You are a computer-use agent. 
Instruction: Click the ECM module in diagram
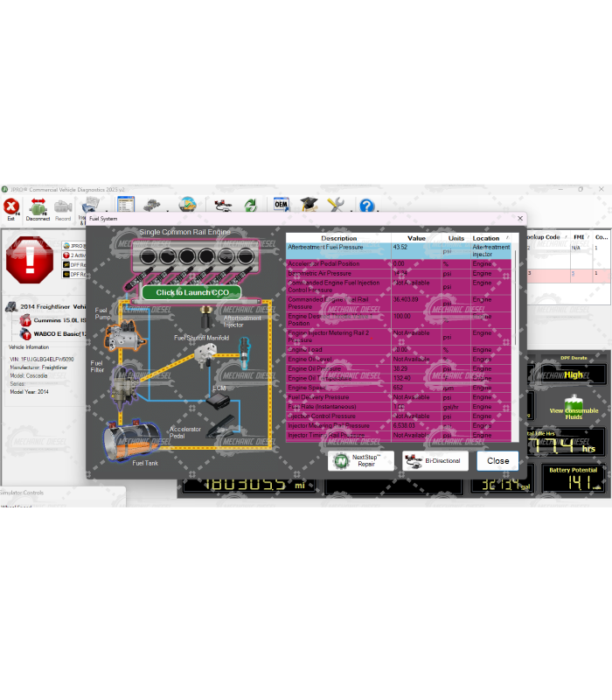tap(217, 398)
